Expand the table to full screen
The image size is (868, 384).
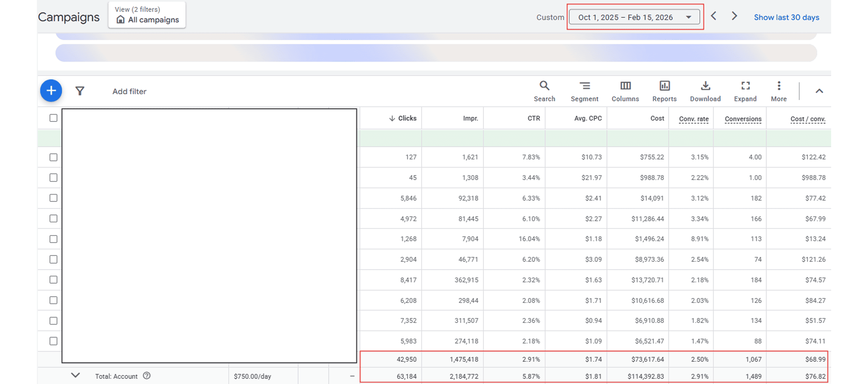(x=745, y=91)
